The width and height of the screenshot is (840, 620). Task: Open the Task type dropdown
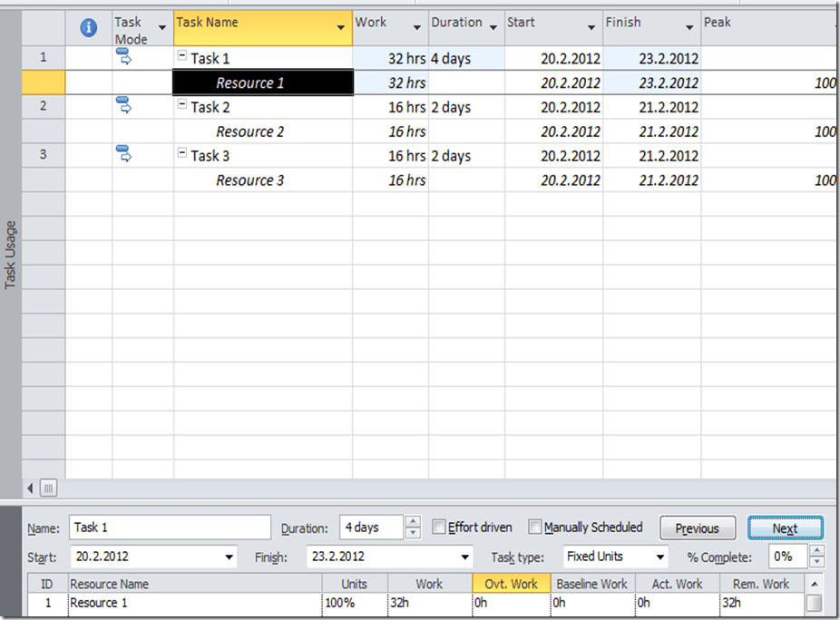click(659, 557)
